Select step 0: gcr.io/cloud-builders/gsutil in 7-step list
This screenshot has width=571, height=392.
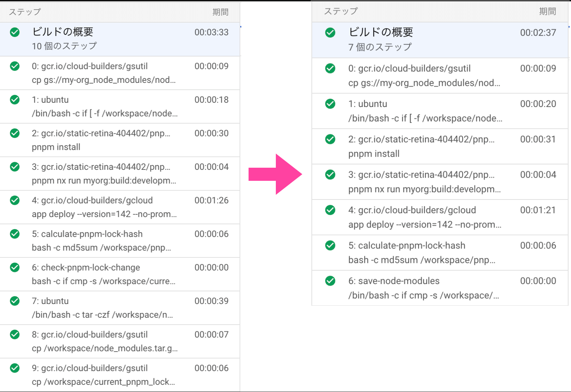(409, 68)
